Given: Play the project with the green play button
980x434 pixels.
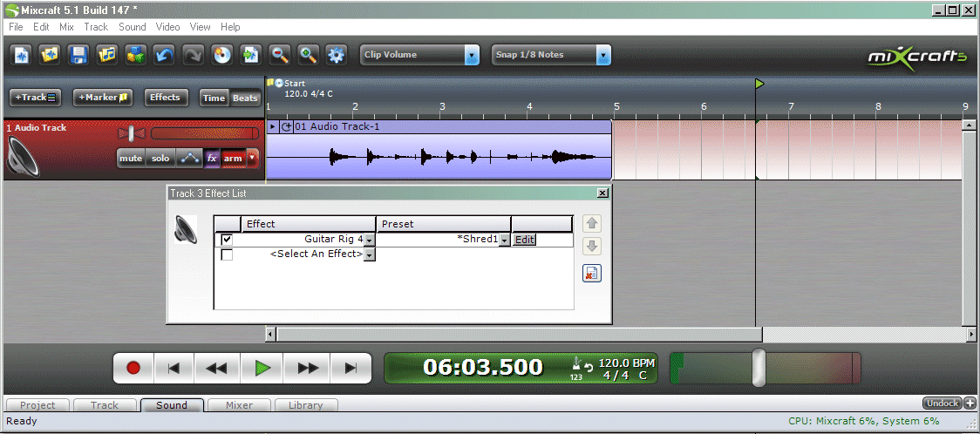Looking at the screenshot, I should (x=263, y=368).
